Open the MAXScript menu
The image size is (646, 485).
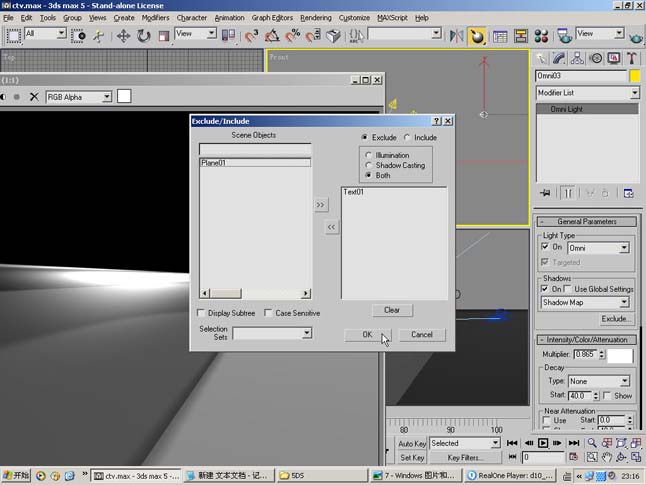click(392, 18)
